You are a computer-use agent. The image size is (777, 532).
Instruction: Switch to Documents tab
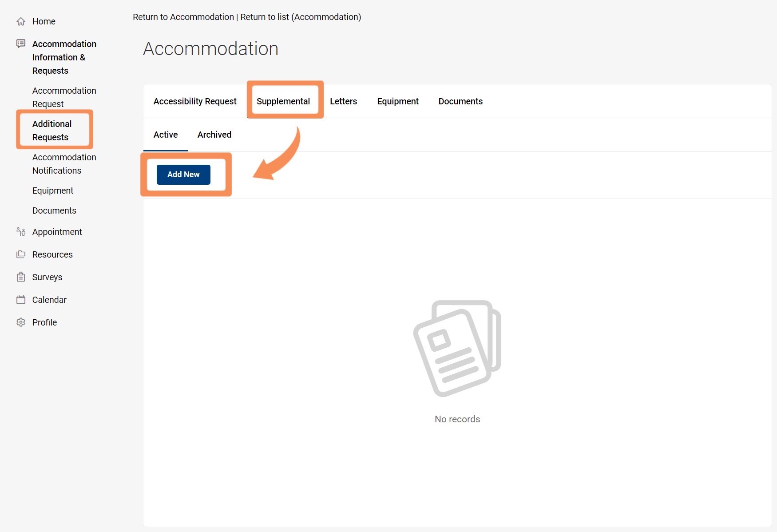[460, 101]
